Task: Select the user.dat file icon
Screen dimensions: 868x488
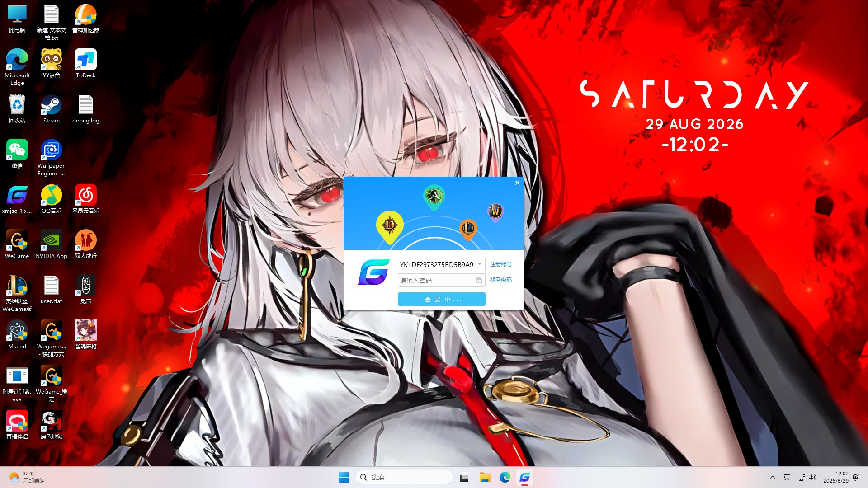Action: pos(51,290)
